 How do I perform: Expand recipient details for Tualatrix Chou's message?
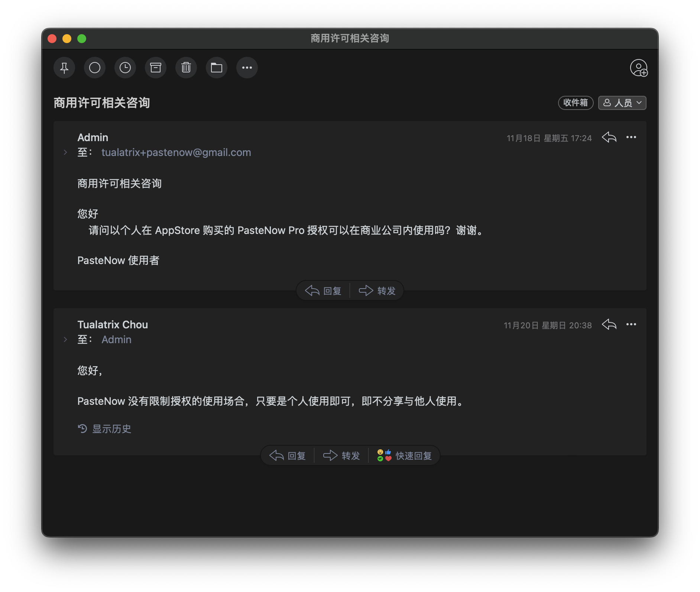(65, 339)
